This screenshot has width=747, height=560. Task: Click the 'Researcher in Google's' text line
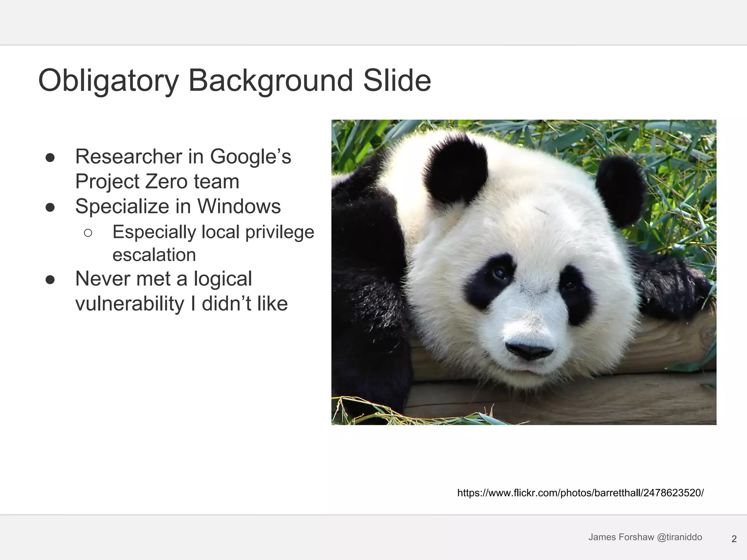183,157
